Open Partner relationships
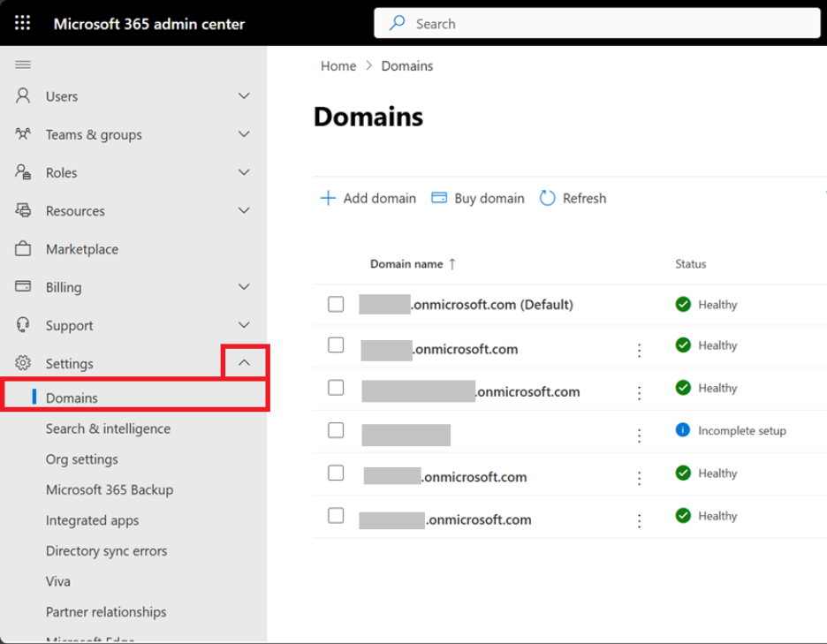 pos(106,612)
